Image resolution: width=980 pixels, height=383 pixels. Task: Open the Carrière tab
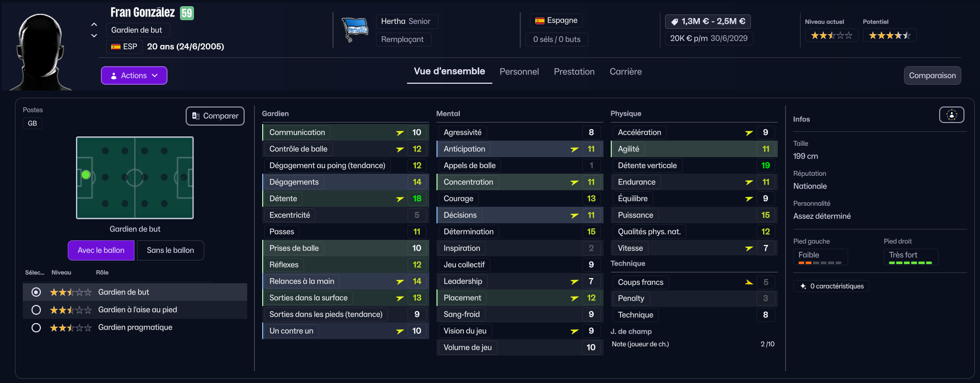[x=625, y=72]
